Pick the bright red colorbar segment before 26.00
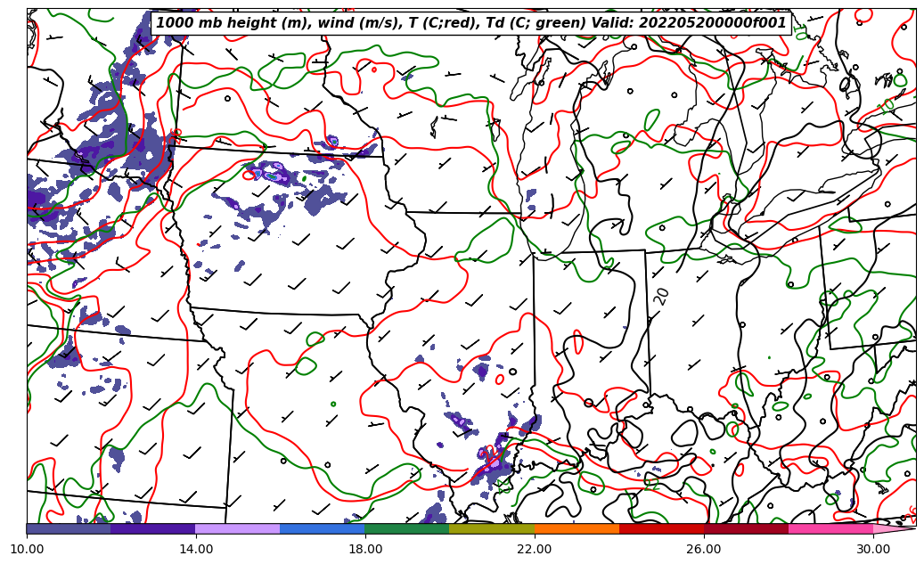The height and width of the screenshot is (564, 924). point(661,528)
